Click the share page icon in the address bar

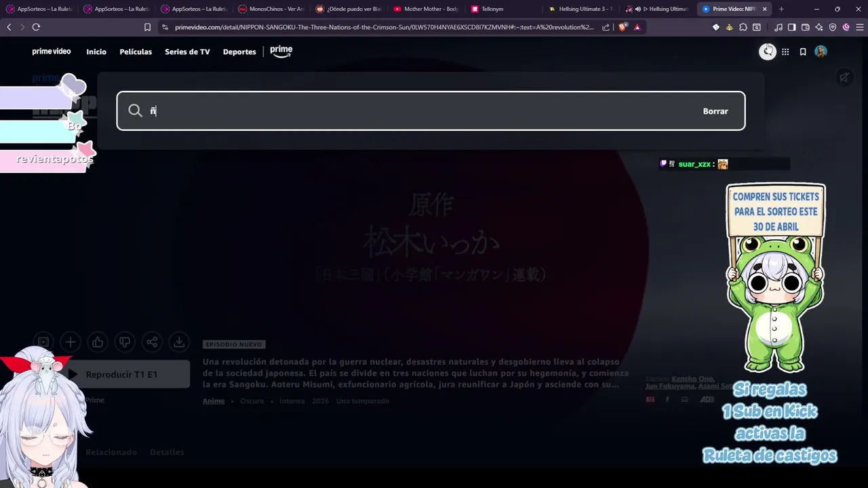tap(606, 27)
